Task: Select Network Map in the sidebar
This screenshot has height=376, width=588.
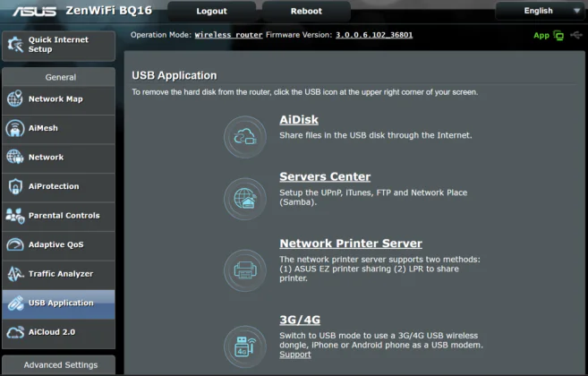Action: pos(58,99)
